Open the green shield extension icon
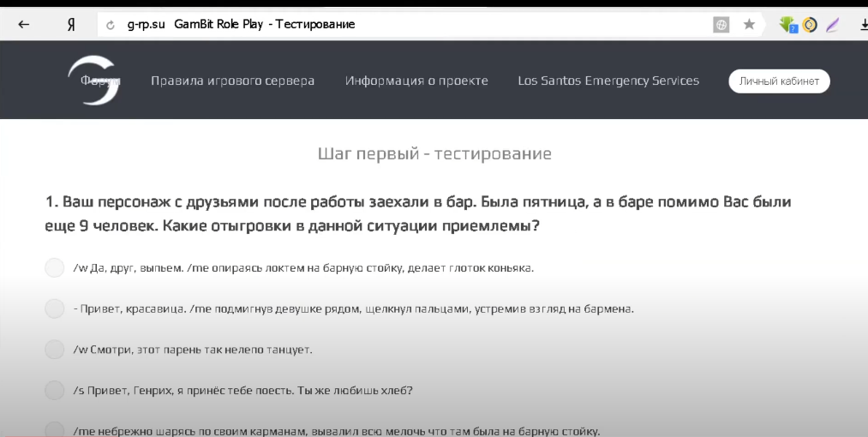The image size is (868, 437). click(787, 25)
